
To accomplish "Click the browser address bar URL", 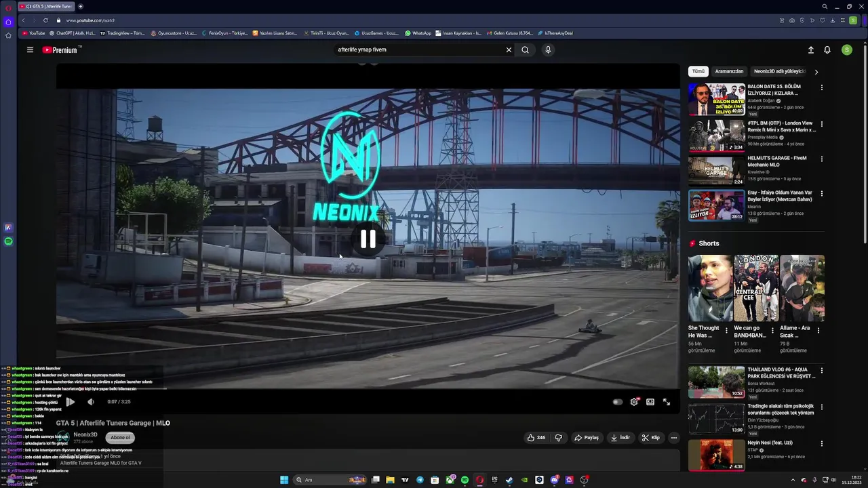I will [91, 20].
